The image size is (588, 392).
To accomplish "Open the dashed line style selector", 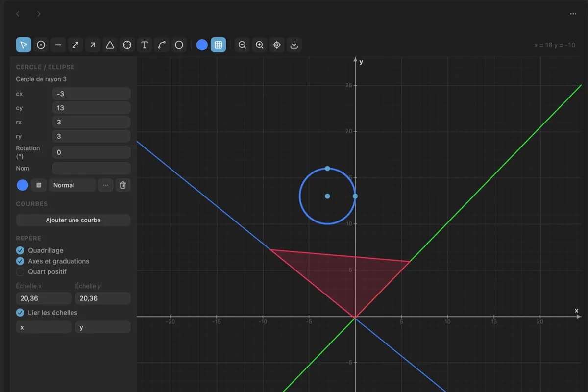I will click(x=105, y=185).
